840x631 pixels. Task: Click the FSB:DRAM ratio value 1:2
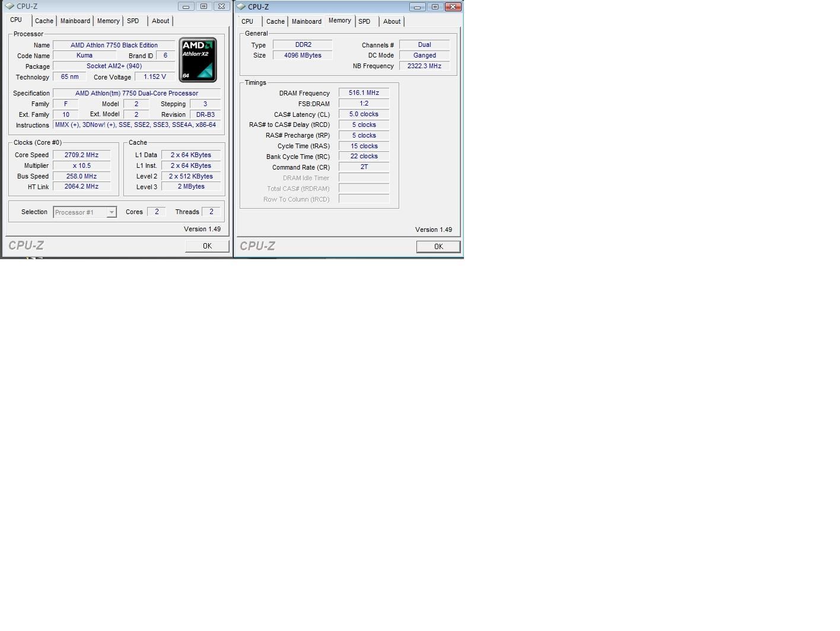click(x=364, y=103)
